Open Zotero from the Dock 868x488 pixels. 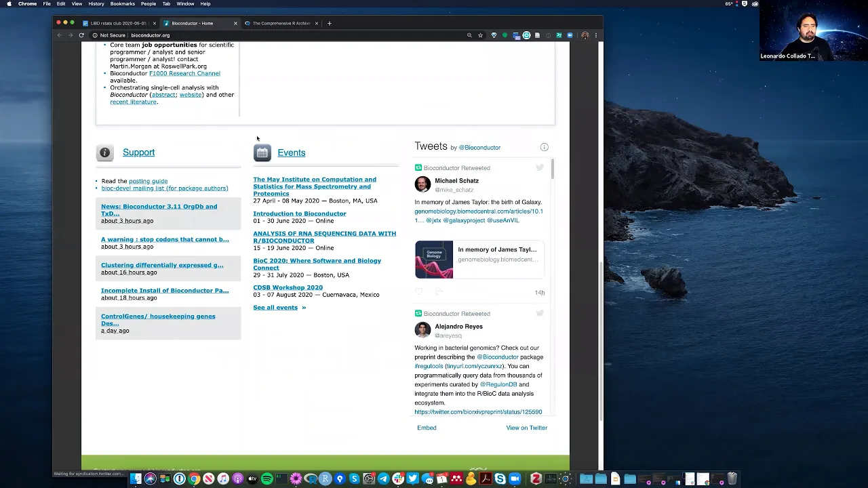[536, 479]
